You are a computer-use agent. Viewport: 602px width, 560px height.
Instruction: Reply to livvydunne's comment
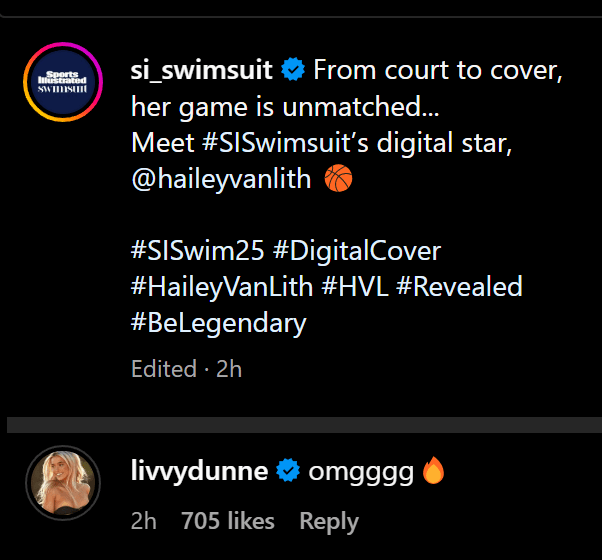(x=329, y=521)
